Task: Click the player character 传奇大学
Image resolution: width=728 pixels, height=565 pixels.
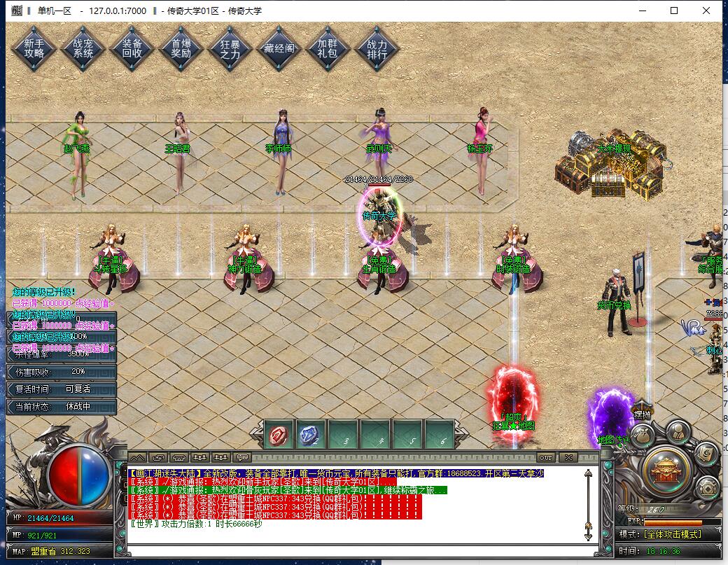Action: (380, 216)
